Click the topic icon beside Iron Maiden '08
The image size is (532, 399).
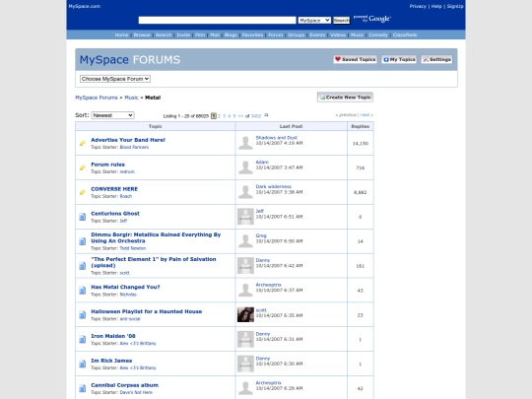pyautogui.click(x=83, y=339)
